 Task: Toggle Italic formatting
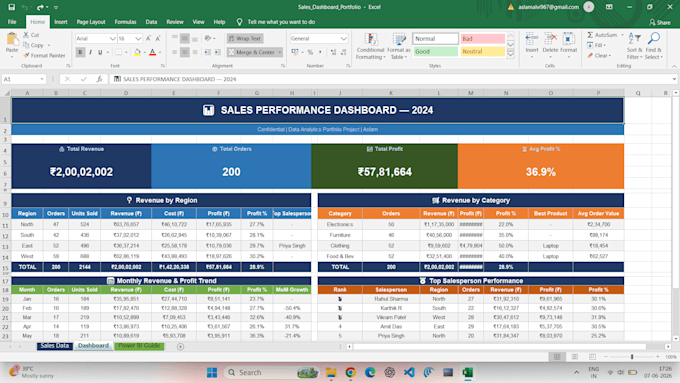click(90, 52)
